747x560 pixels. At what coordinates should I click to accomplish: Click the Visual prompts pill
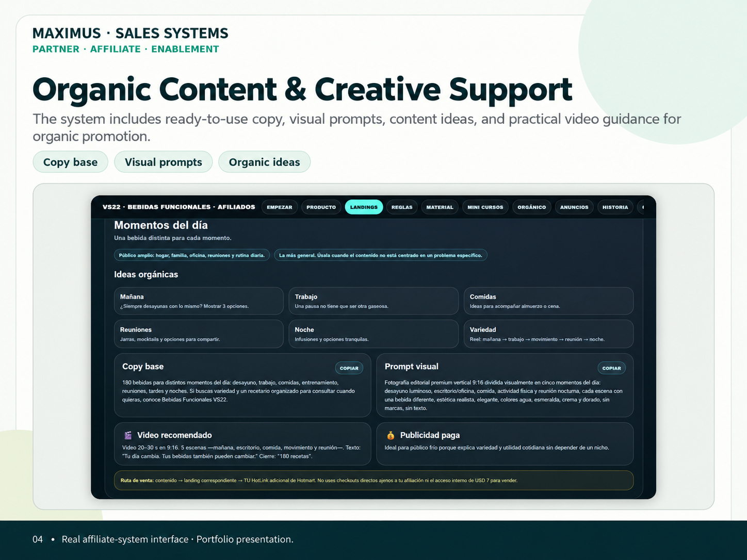(164, 162)
